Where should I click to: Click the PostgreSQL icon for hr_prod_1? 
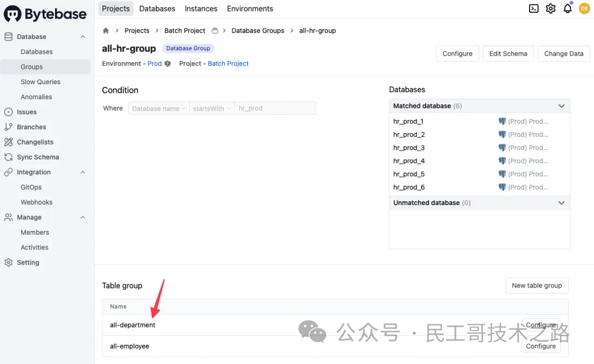coord(502,121)
